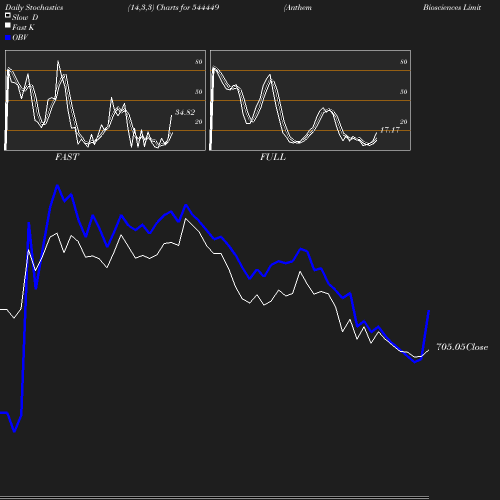Viewport: 500px width, 500px height.
Task: Click the '(Anthem' title text
Action: (x=298, y=7)
